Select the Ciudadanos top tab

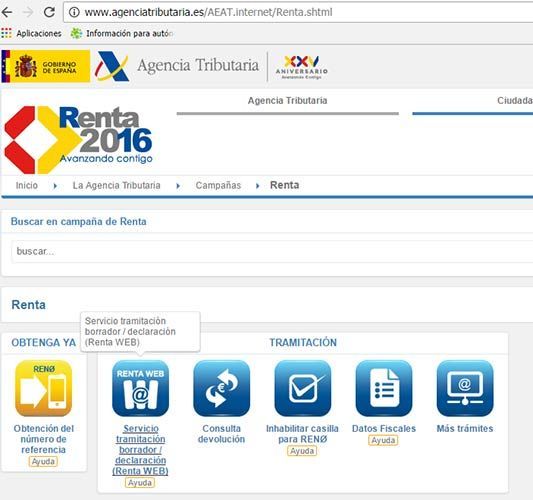pos(515,101)
